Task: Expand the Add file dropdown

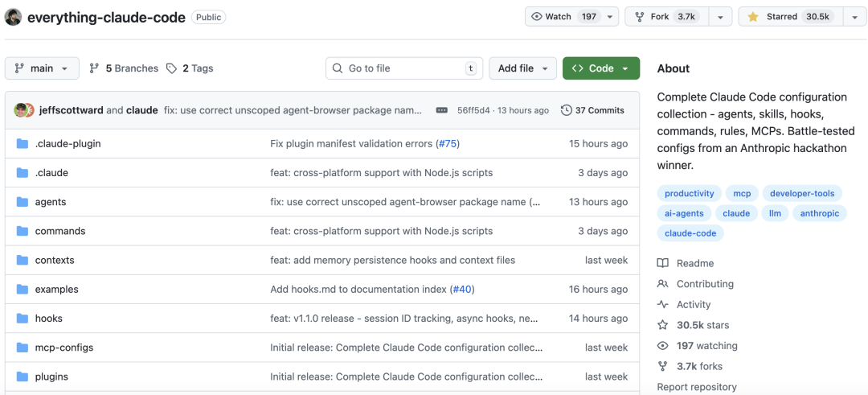Action: coord(522,68)
